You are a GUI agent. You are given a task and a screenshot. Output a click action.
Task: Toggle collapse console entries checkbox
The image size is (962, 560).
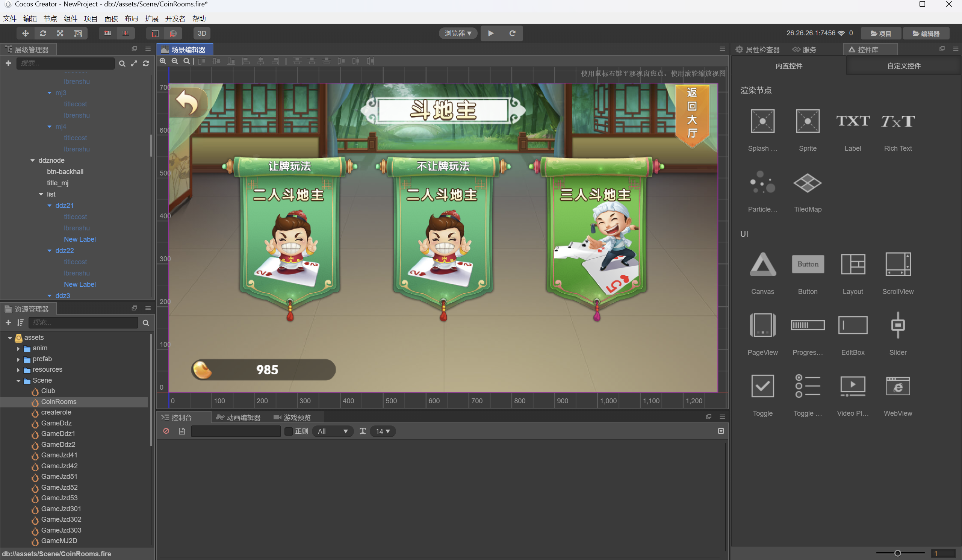[x=721, y=431]
